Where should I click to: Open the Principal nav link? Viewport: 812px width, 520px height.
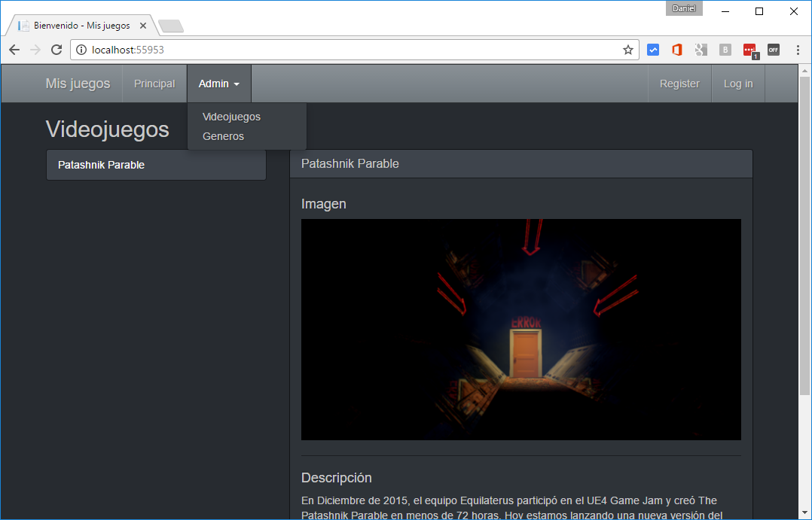pos(154,84)
